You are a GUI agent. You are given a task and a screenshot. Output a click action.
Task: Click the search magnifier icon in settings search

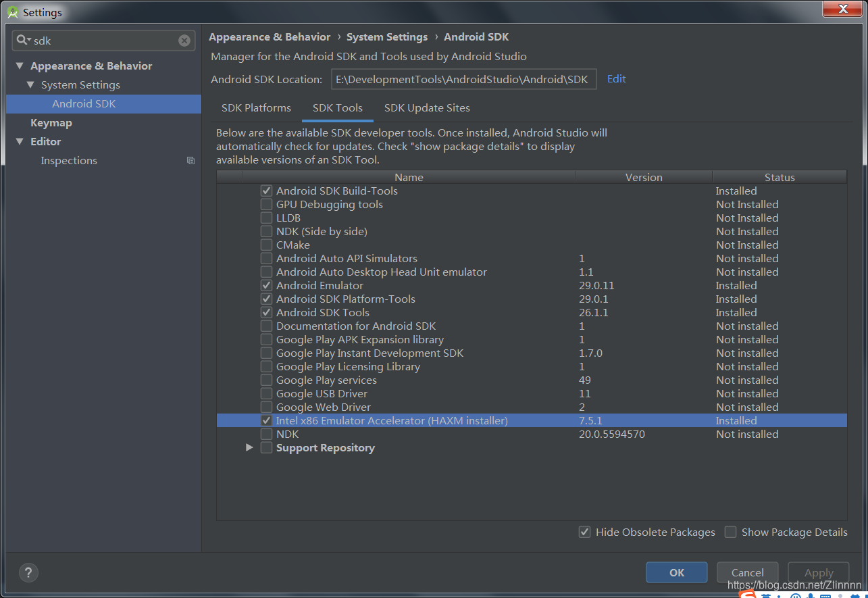(x=23, y=41)
